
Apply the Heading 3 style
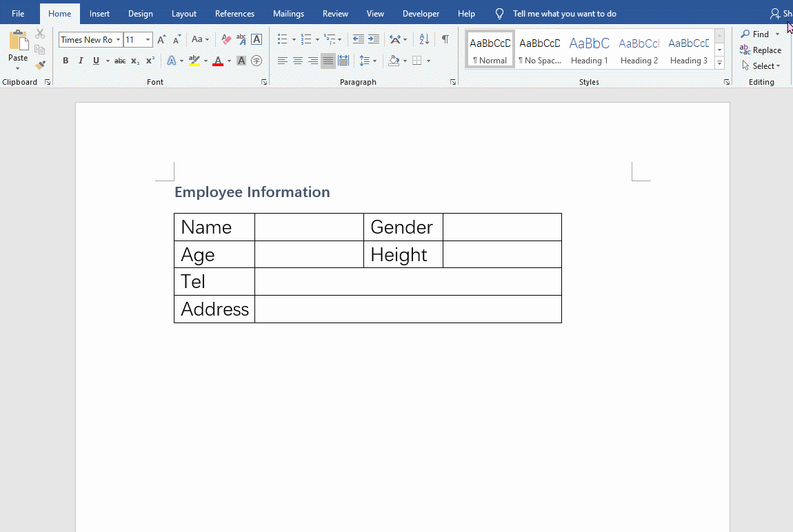[688, 50]
